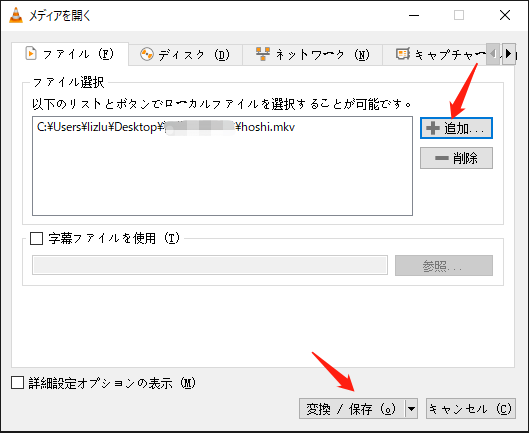Click the tab scroll right arrow

(x=509, y=54)
